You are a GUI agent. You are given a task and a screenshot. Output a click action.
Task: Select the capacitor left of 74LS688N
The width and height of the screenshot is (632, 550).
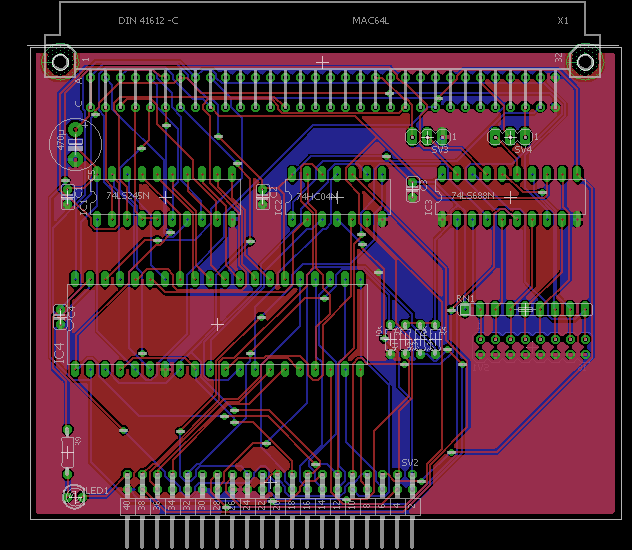(412, 187)
